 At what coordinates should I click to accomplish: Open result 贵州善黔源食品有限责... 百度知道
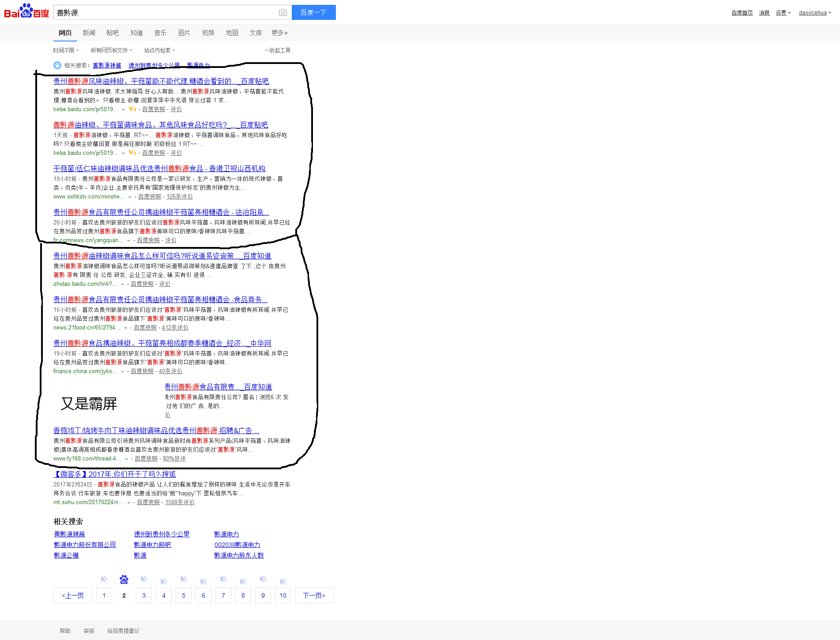[x=218, y=387]
